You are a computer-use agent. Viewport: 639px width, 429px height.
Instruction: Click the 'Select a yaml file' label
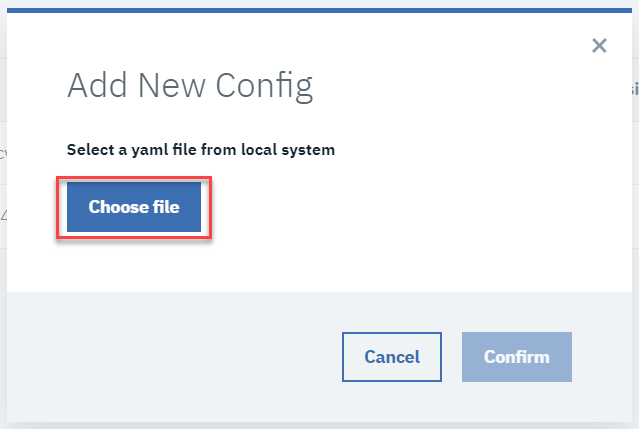pyautogui.click(x=200, y=150)
